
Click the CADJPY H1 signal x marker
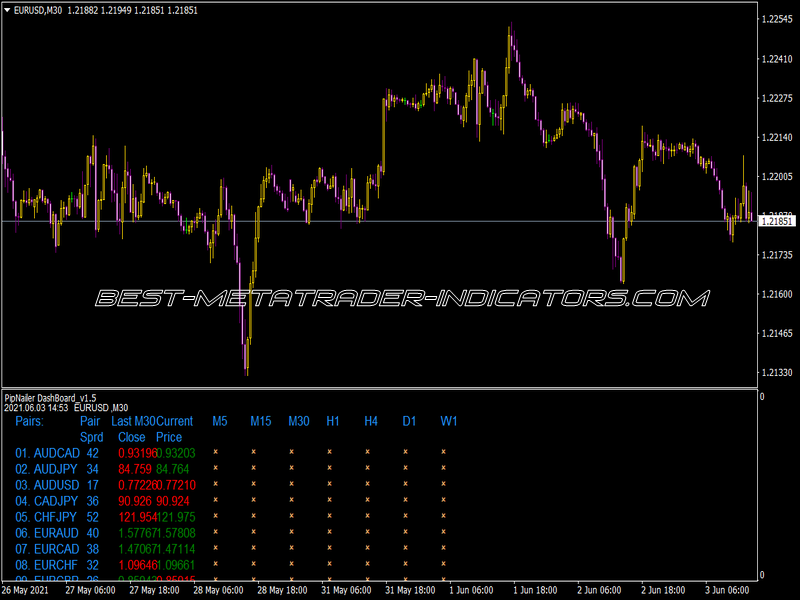330,500
